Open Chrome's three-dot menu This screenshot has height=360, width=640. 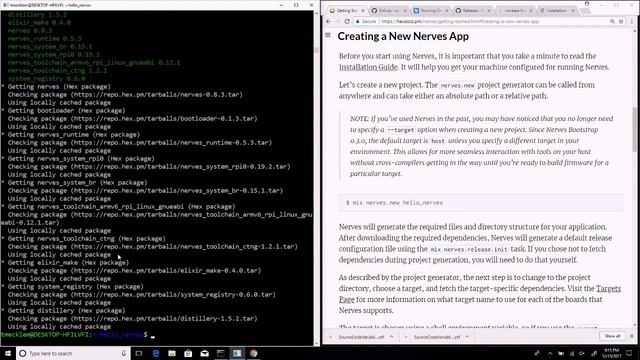[632, 21]
